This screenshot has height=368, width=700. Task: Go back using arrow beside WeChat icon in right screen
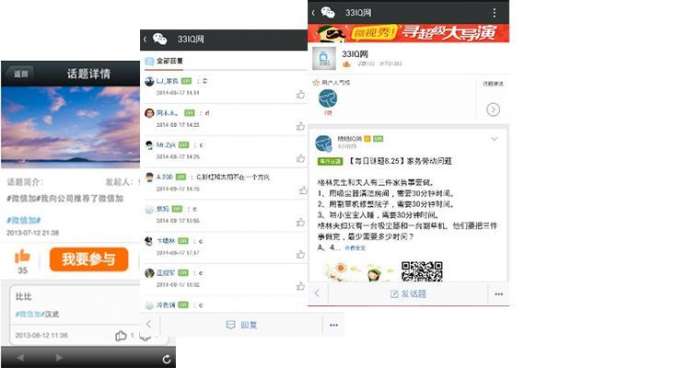click(x=313, y=13)
